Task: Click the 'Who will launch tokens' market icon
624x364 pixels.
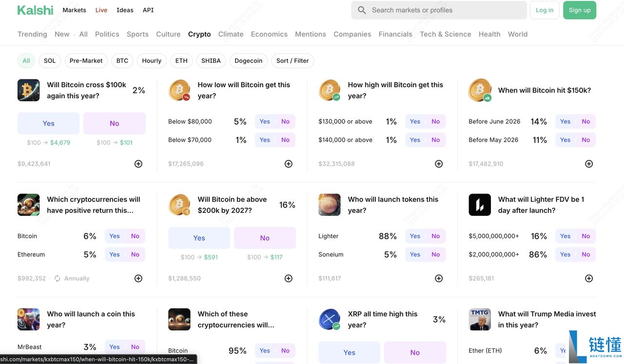Action: (330, 205)
